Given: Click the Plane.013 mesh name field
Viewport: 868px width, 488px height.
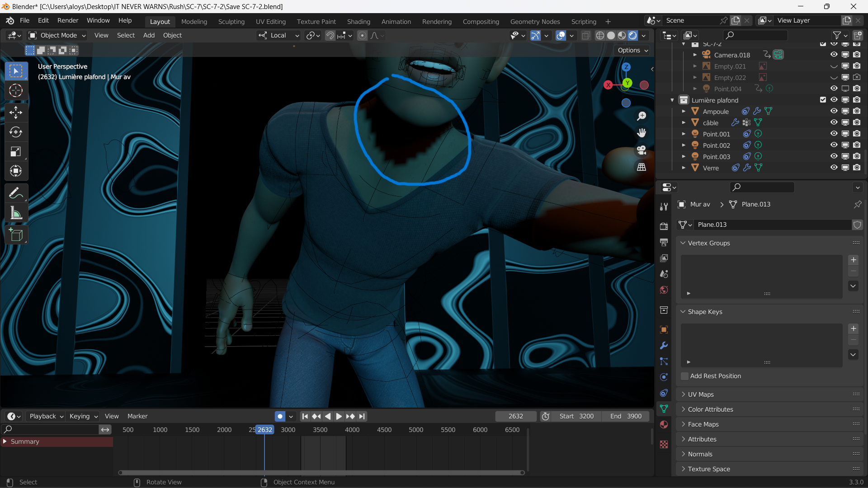Looking at the screenshot, I should pos(773,225).
